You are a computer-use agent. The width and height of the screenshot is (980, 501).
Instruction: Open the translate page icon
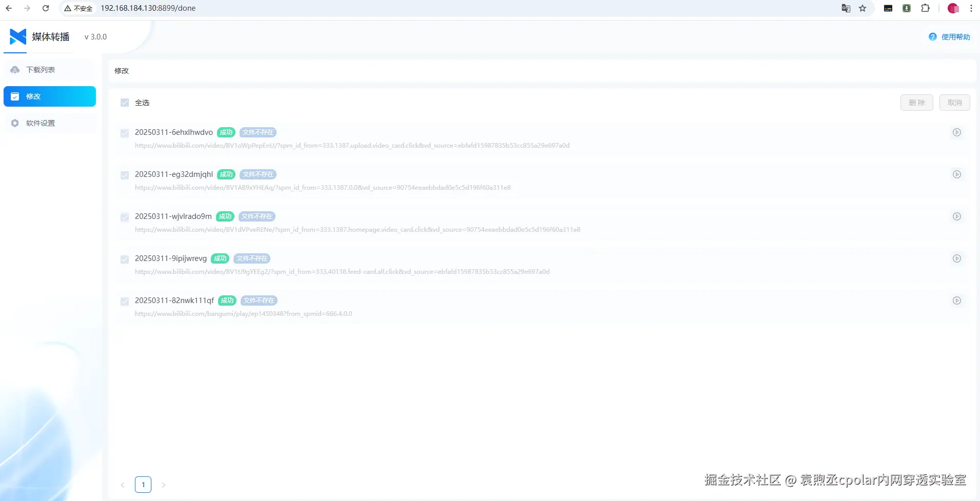[x=846, y=8]
